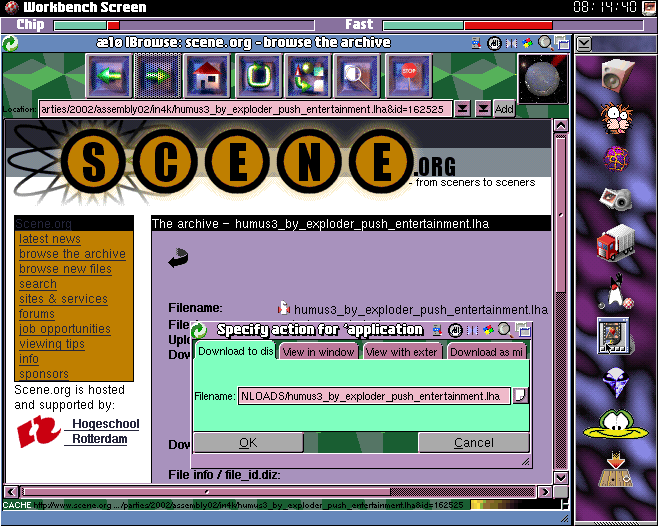
Task: Click the horizontal scrollbar thumb
Action: pyautogui.click(x=206, y=491)
